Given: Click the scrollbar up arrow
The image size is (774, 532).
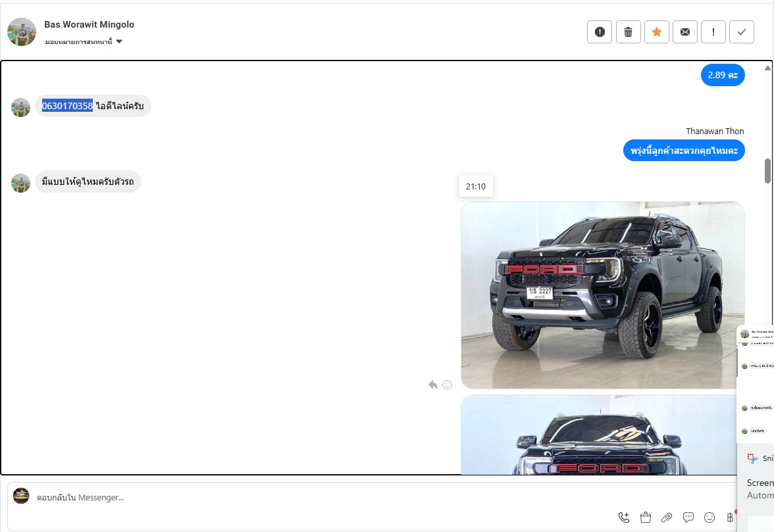Looking at the screenshot, I should [767, 68].
